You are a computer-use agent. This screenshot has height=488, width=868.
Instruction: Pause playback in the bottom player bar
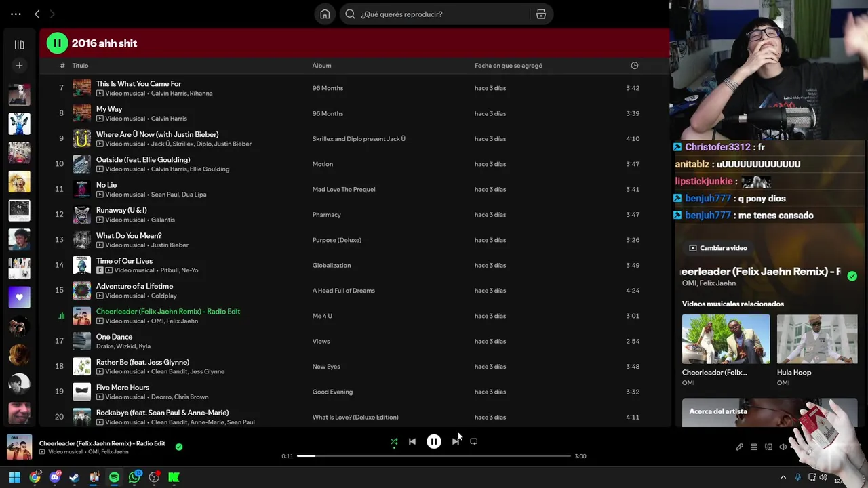tap(434, 441)
